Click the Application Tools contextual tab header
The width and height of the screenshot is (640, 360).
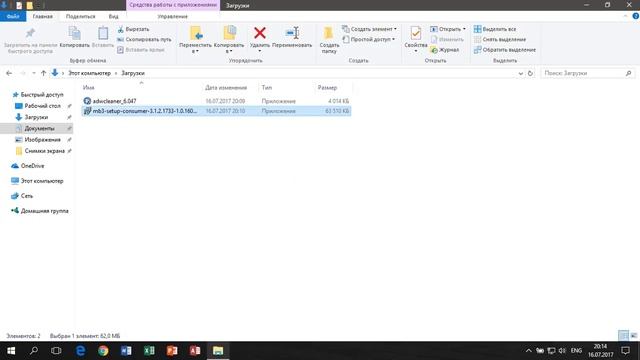pyautogui.click(x=173, y=5)
